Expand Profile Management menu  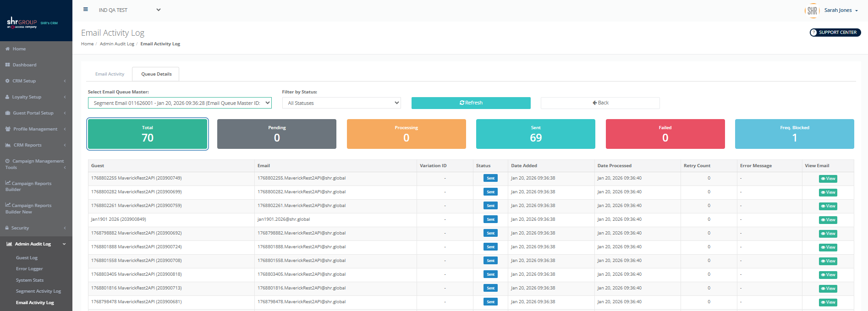pyautogui.click(x=36, y=129)
